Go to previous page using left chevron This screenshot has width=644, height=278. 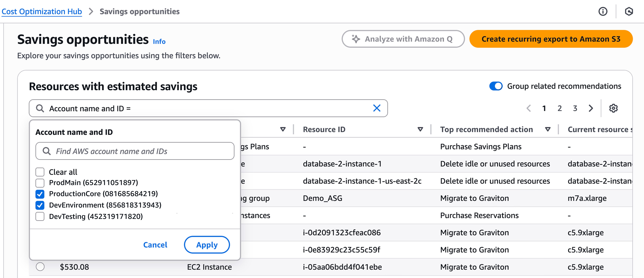529,108
